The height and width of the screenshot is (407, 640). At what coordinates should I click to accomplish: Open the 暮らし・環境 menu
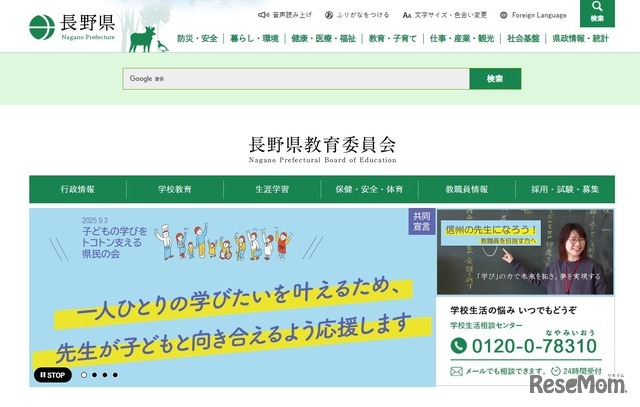[254, 38]
